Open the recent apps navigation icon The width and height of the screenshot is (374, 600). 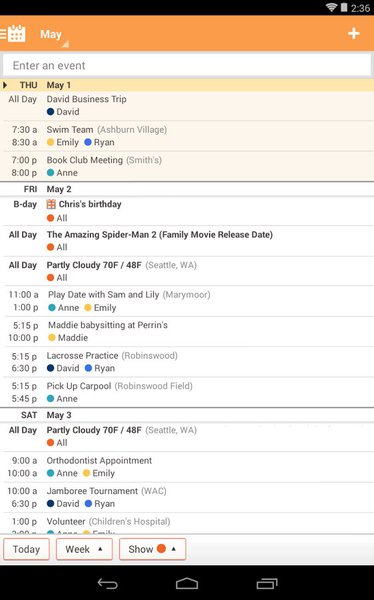click(266, 584)
